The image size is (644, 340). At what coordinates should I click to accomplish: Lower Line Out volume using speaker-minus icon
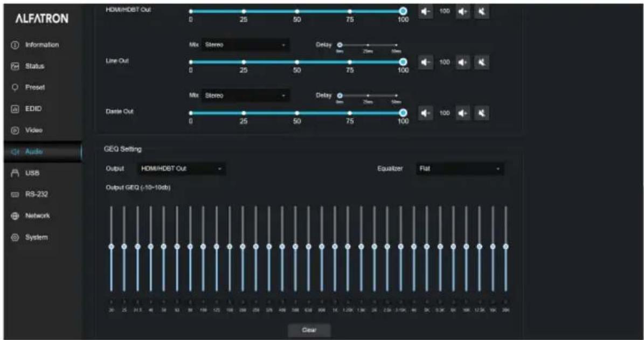425,63
